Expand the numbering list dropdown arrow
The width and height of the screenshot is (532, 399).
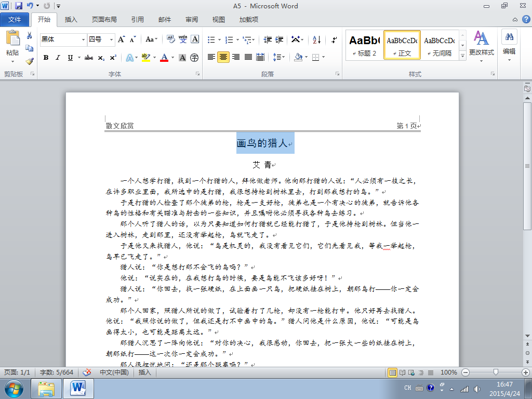pyautogui.click(x=237, y=39)
